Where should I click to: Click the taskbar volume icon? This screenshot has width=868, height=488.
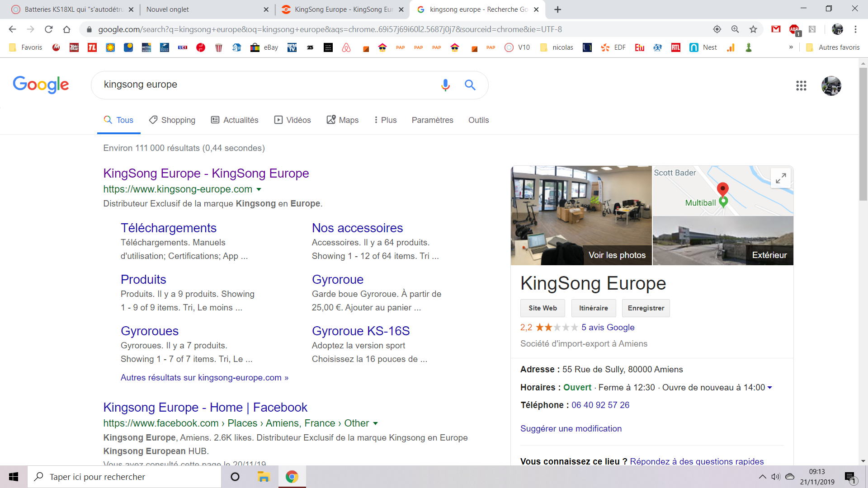[776, 477]
